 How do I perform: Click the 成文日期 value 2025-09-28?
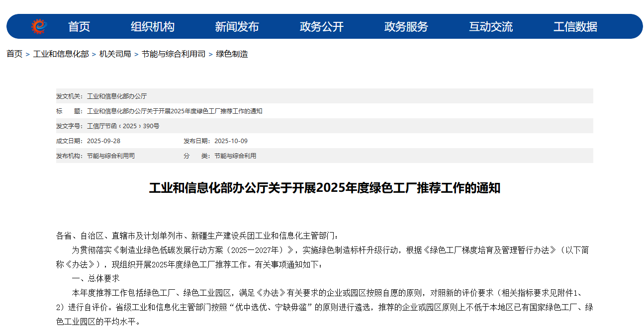pyautogui.click(x=103, y=141)
